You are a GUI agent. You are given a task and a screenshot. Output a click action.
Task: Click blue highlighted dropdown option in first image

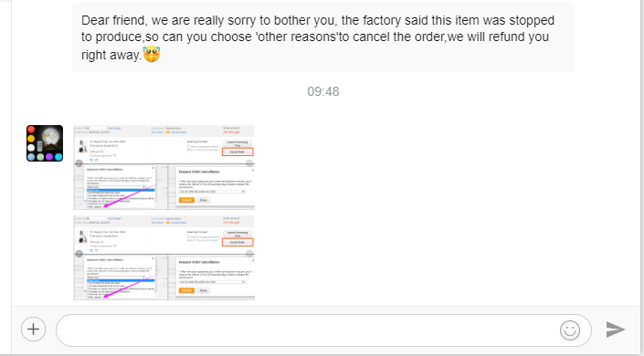tap(121, 190)
